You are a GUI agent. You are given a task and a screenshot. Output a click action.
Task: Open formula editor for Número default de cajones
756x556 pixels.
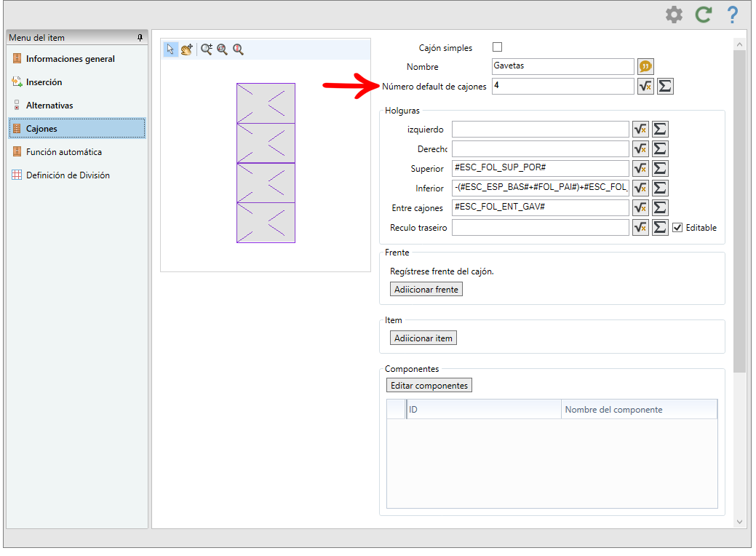[x=645, y=87]
